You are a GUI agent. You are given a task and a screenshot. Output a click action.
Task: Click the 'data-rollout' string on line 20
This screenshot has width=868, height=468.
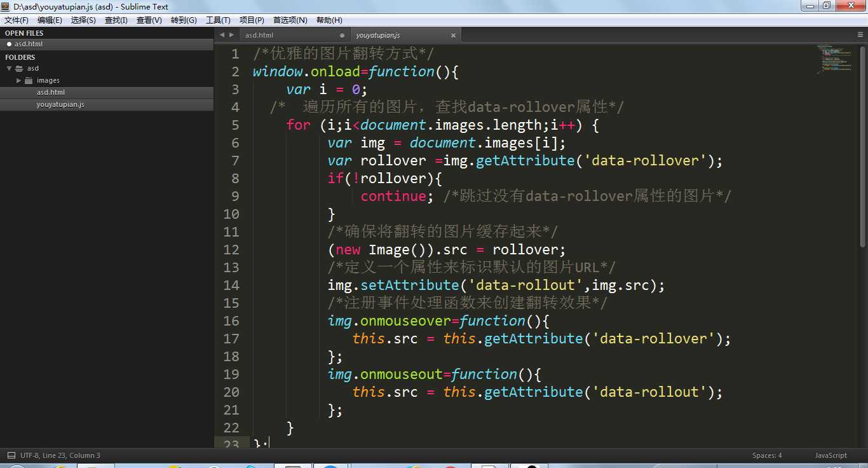coord(649,392)
